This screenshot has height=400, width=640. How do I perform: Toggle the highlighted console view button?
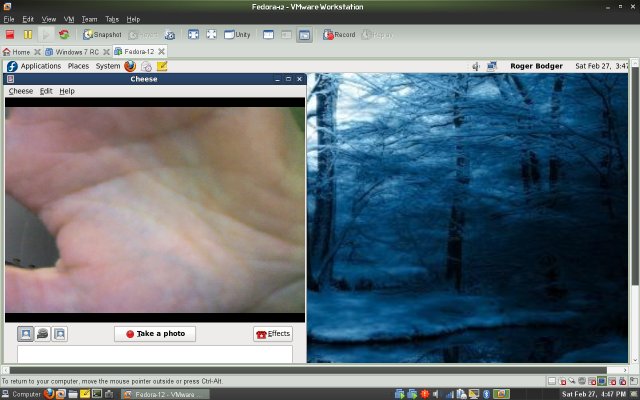[x=304, y=35]
